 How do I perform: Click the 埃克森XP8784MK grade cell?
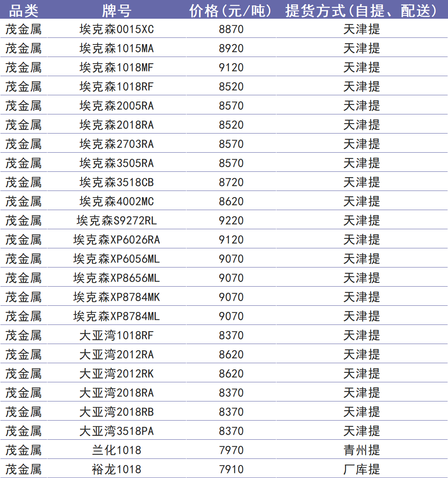point(117,297)
